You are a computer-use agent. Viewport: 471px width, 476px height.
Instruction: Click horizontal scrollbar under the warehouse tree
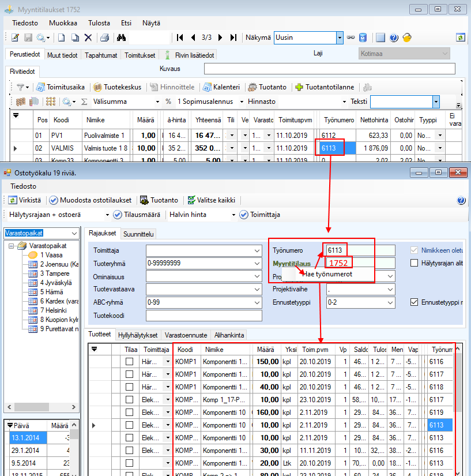point(42,407)
